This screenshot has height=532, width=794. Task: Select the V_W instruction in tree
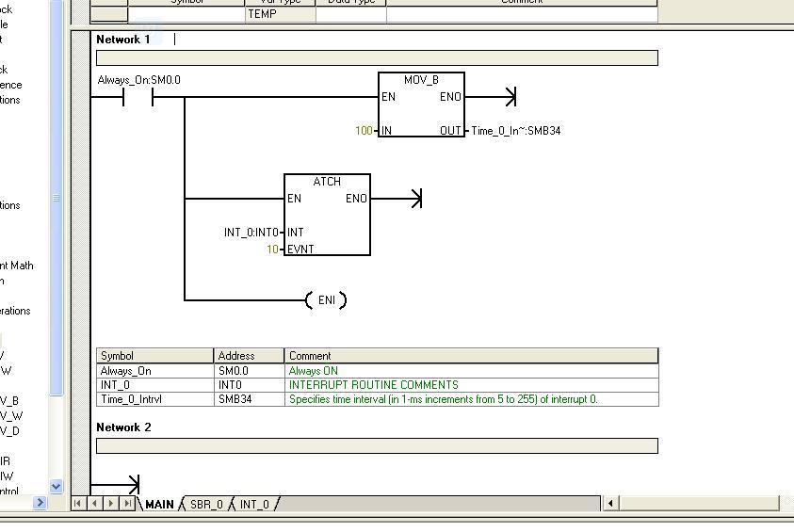pyautogui.click(x=11, y=416)
